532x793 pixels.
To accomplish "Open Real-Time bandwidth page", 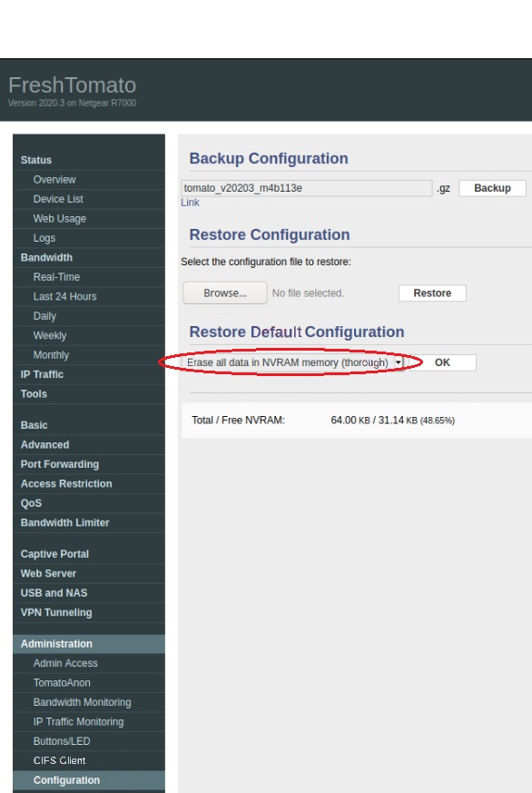I will pos(56,277).
